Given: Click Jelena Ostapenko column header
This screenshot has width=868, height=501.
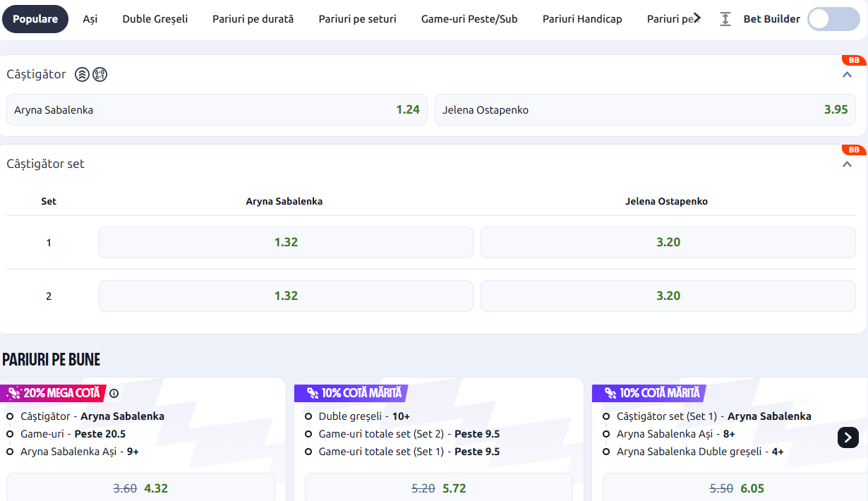Looking at the screenshot, I should tap(667, 201).
